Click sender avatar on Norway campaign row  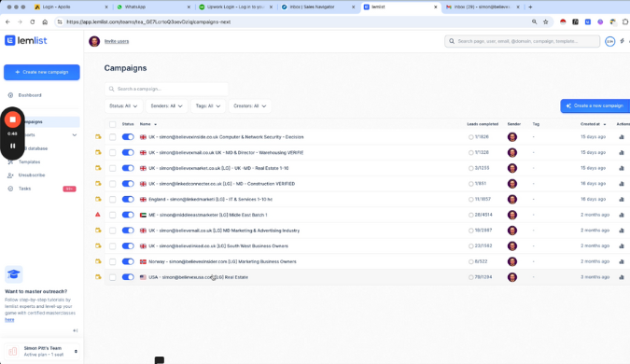(x=512, y=261)
